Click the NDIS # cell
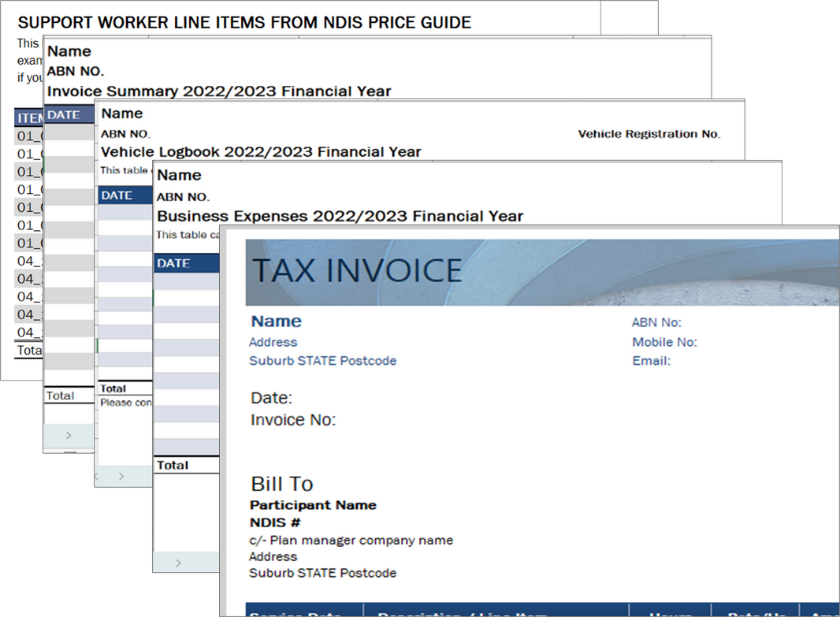The height and width of the screenshot is (617, 840). click(x=275, y=522)
